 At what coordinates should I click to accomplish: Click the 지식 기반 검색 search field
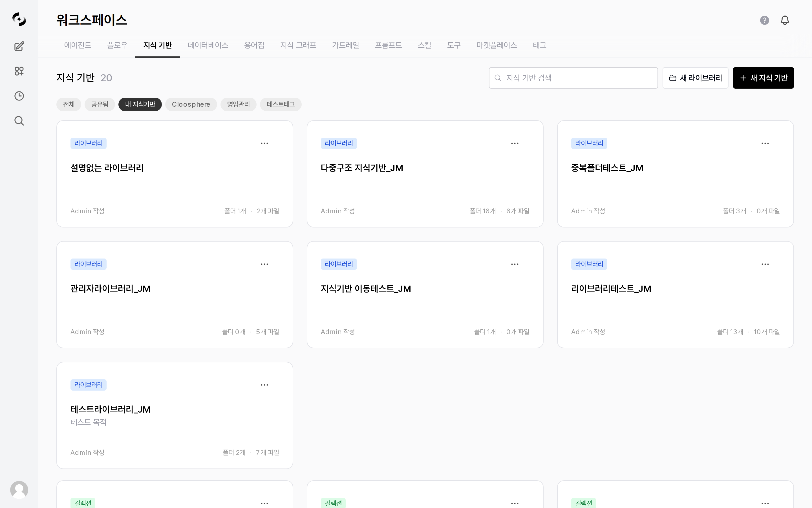click(x=573, y=78)
